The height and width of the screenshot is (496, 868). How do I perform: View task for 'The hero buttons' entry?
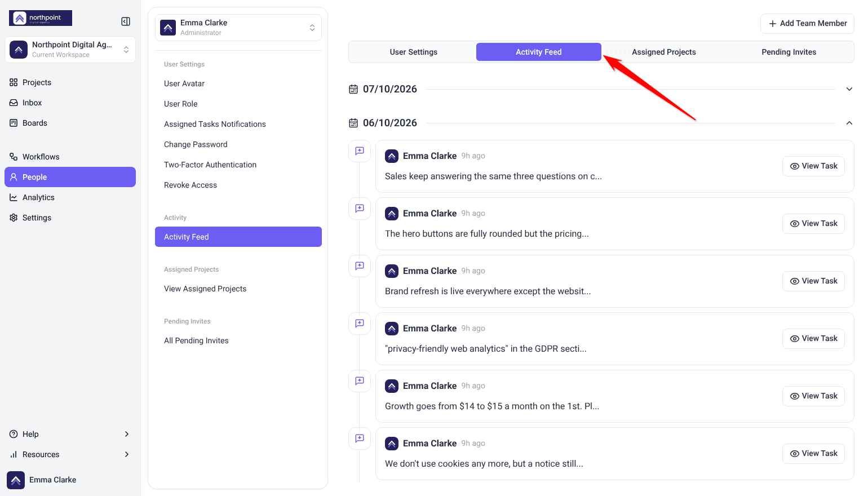click(x=813, y=224)
